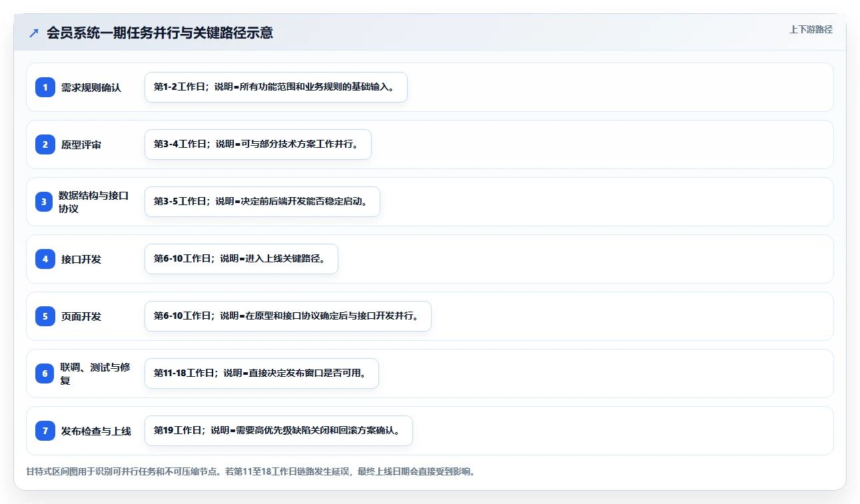Open the 第11-18工作日 schedule box
The image size is (860, 504).
tap(262, 374)
